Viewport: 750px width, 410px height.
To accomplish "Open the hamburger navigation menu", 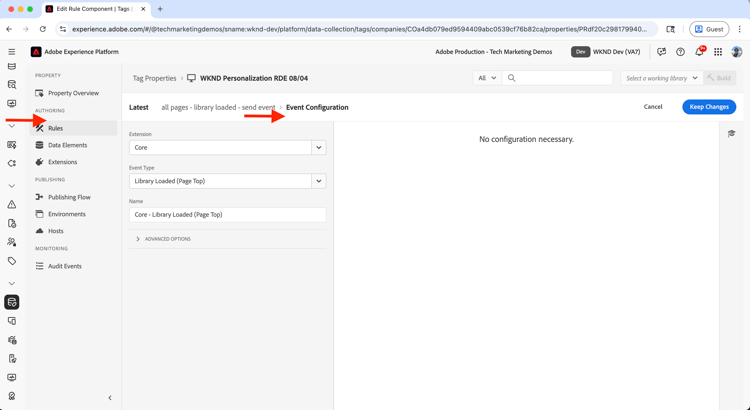I will click(12, 52).
